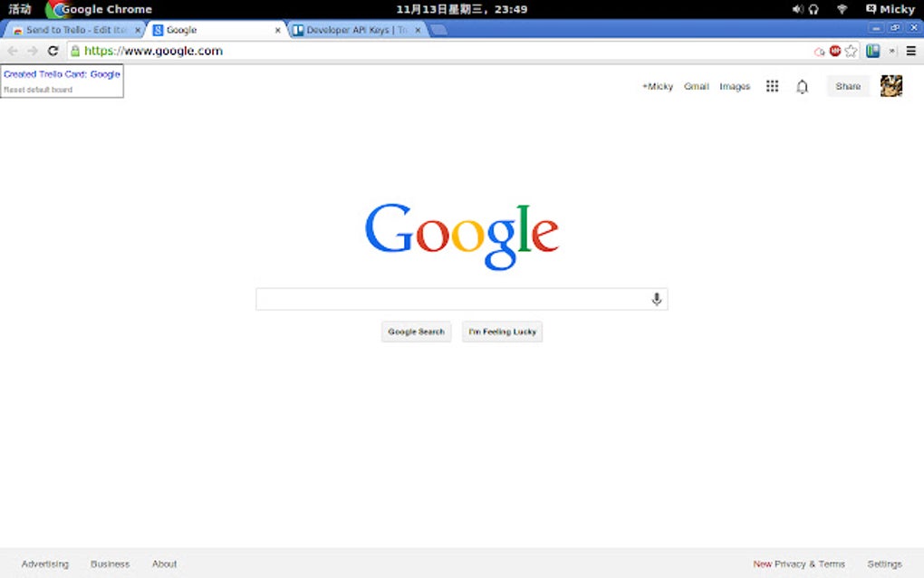This screenshot has width=924, height=578.
Task: Open the Images link
Action: pos(735,87)
